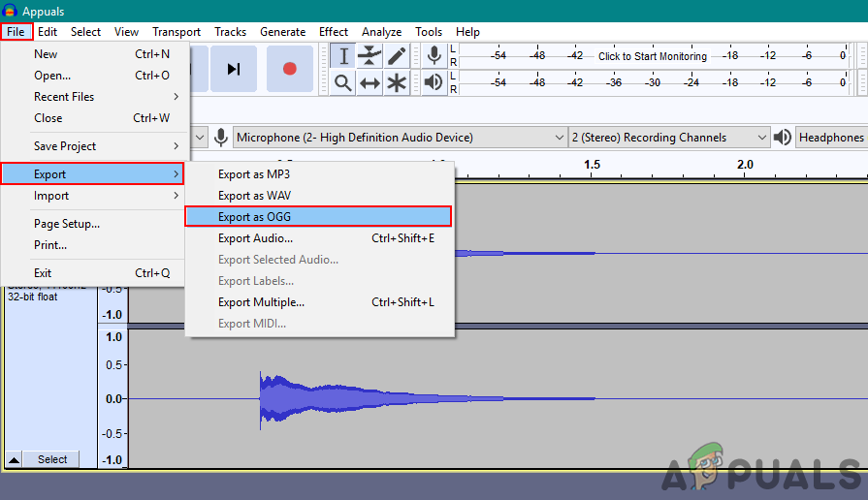The height and width of the screenshot is (500, 868).
Task: Select the Zoom magnifier tool
Action: (343, 83)
